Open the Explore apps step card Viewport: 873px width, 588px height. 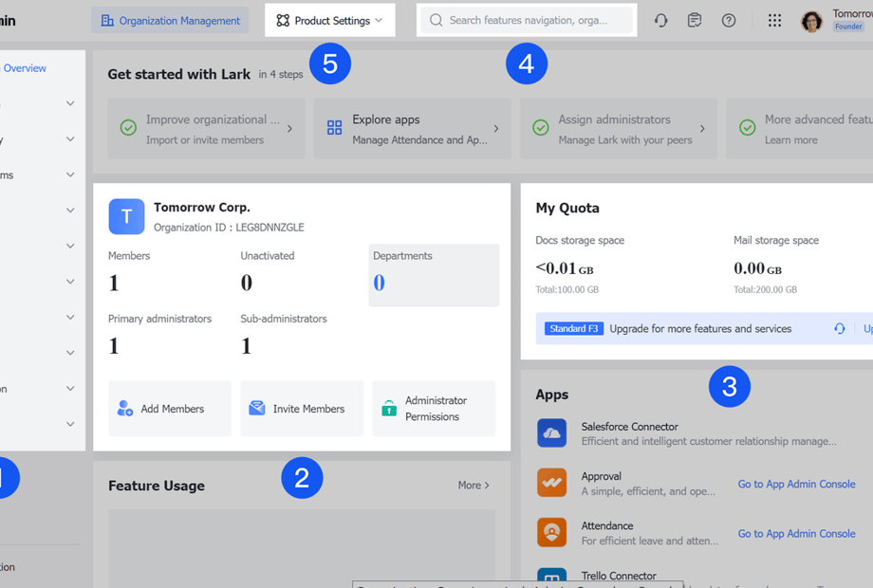click(x=413, y=128)
